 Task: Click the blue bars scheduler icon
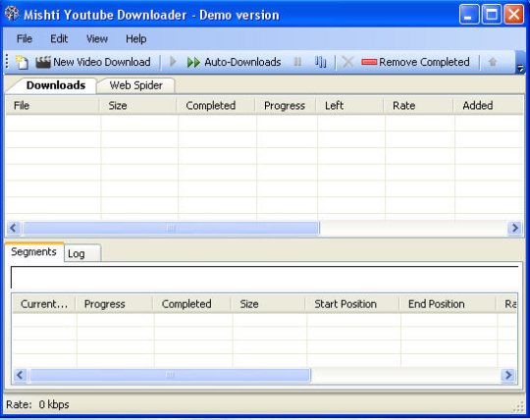[x=320, y=62]
